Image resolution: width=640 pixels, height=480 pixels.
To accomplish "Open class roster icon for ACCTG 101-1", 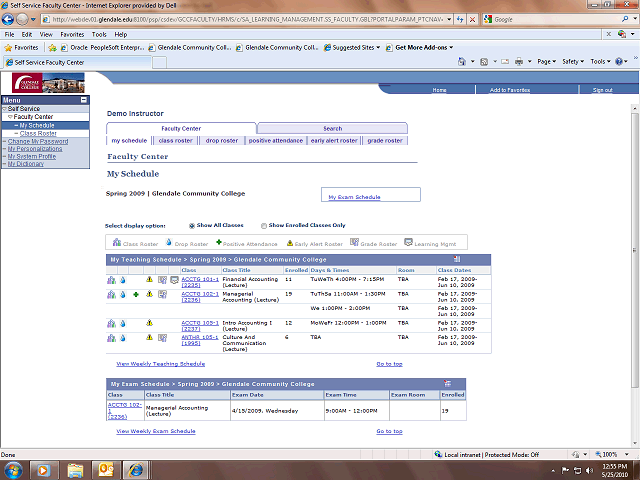I will pos(111,280).
